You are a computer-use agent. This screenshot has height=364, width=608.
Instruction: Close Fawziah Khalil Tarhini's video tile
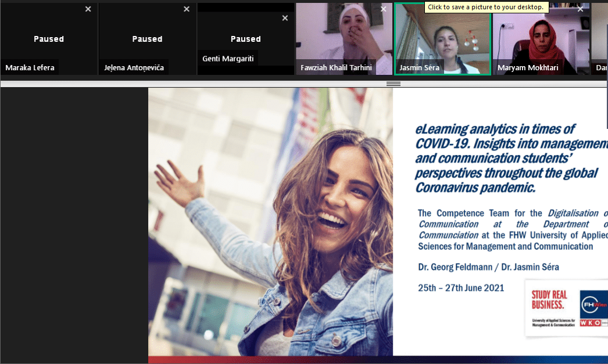383,9
